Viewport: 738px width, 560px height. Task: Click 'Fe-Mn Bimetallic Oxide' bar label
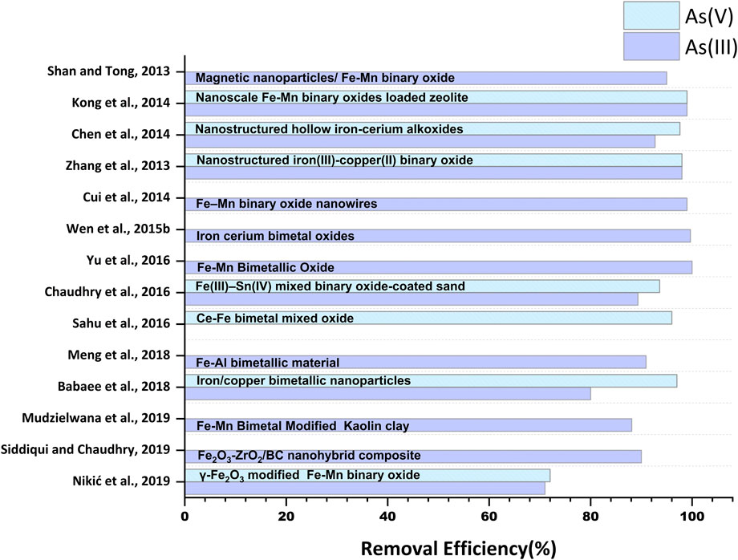pyautogui.click(x=266, y=267)
